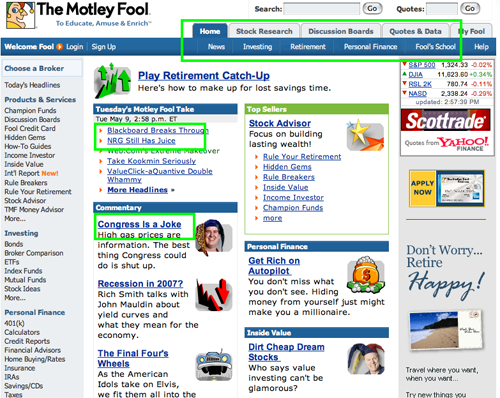
Task: Click the S&P 500 ticker link
Action: (422, 65)
